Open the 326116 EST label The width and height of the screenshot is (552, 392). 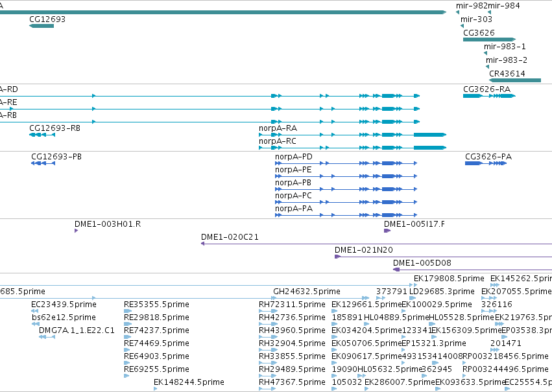[496, 305]
